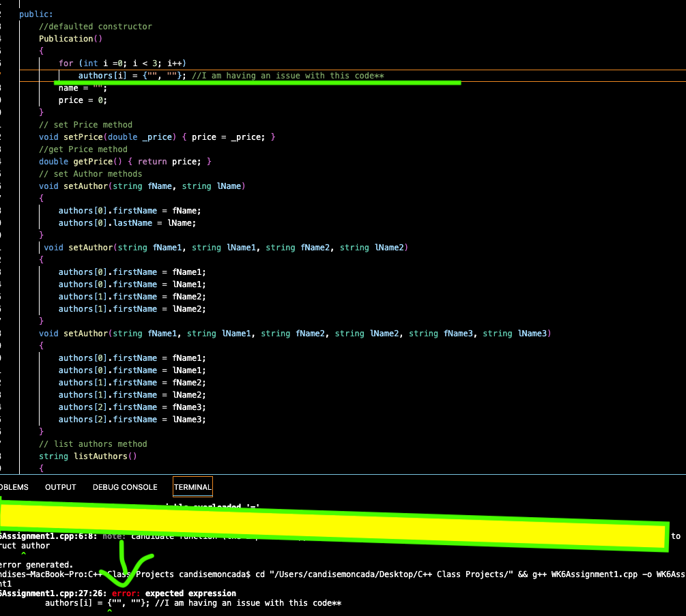Click the 'Publication()' constructor name

tap(70, 38)
